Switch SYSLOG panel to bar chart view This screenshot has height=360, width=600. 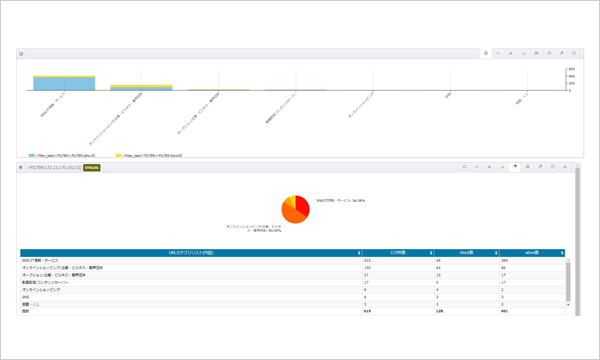pos(489,167)
